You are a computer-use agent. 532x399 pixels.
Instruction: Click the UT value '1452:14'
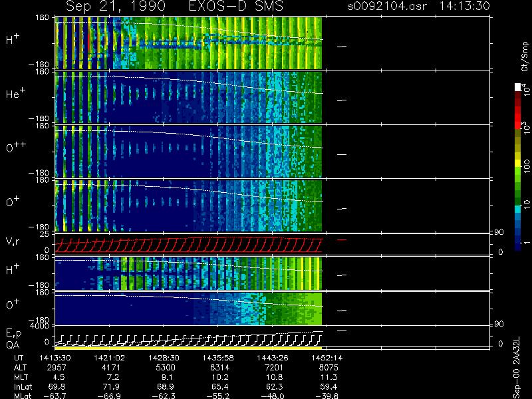coord(327,358)
